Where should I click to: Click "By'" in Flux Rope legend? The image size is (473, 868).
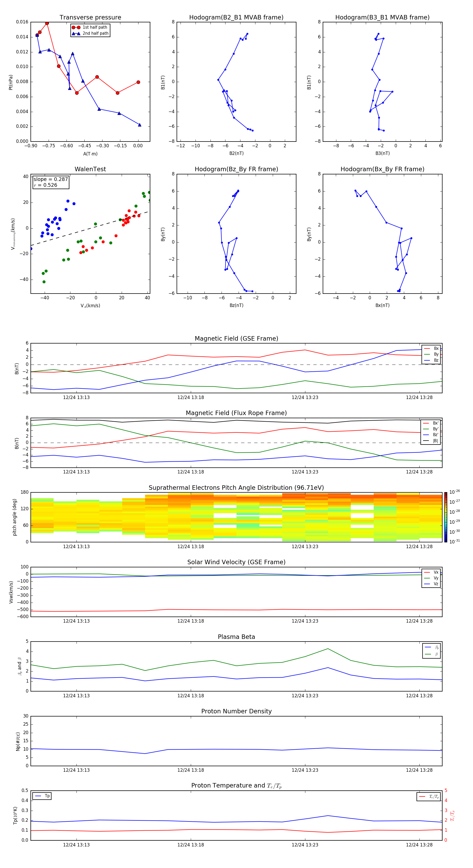coord(436,429)
